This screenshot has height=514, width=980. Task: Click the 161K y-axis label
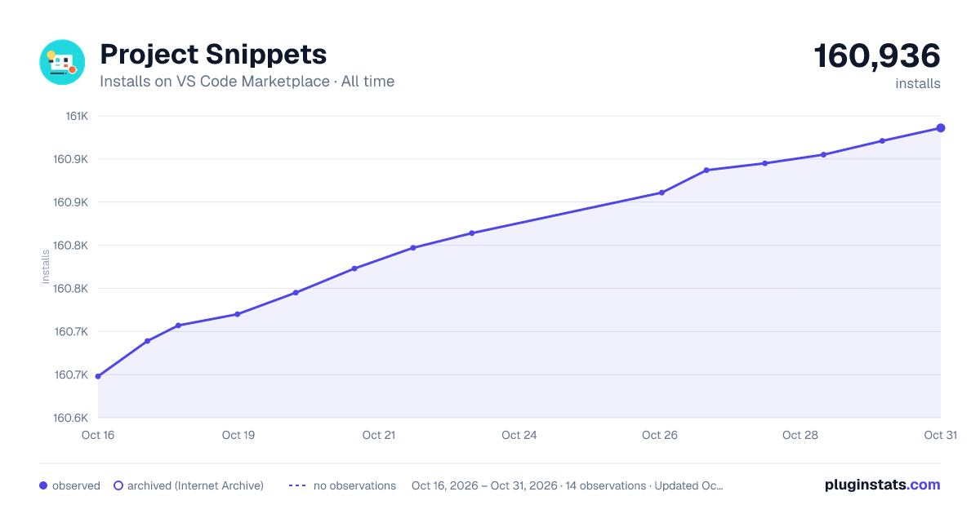click(77, 116)
